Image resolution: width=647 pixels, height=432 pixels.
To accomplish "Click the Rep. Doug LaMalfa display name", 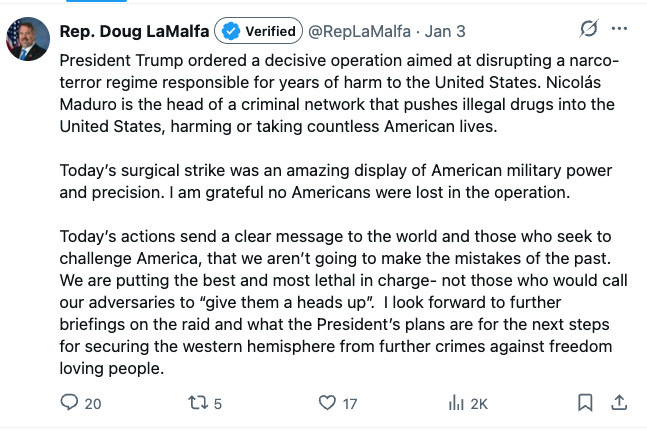I will click(x=134, y=31).
